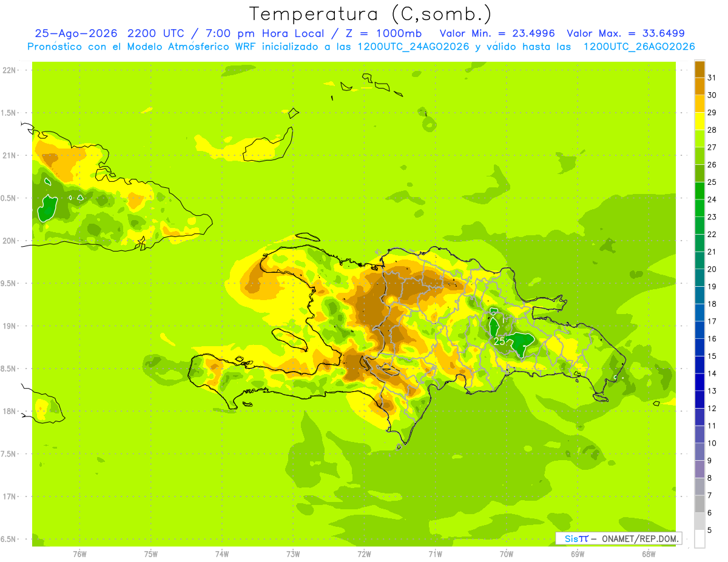Click the legend value '5' on color bar

710,530
